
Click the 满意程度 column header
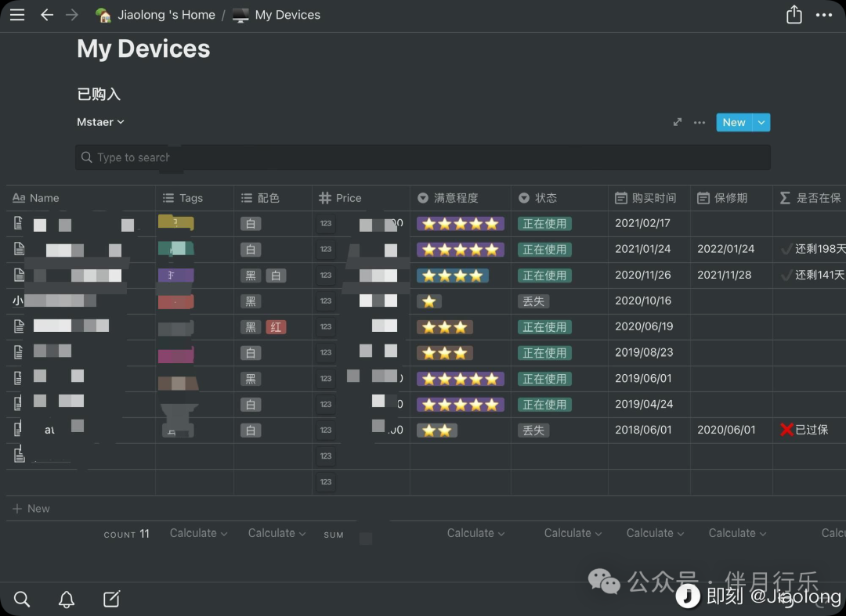(461, 198)
